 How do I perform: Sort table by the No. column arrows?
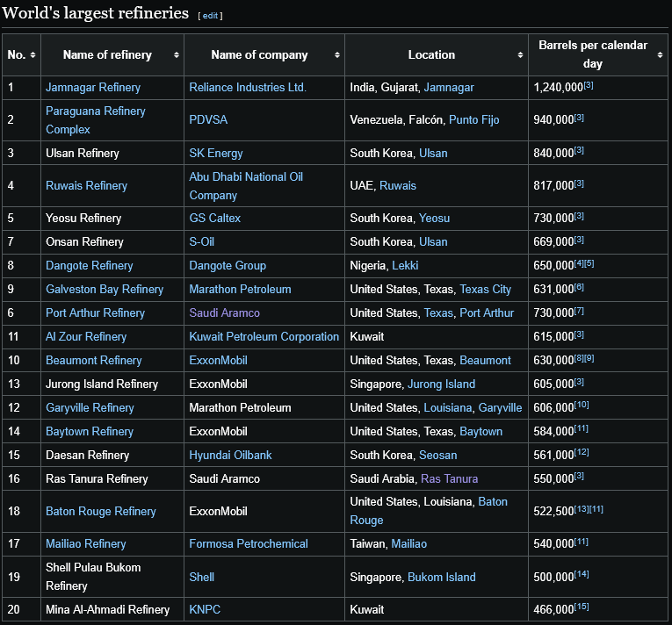33,54
